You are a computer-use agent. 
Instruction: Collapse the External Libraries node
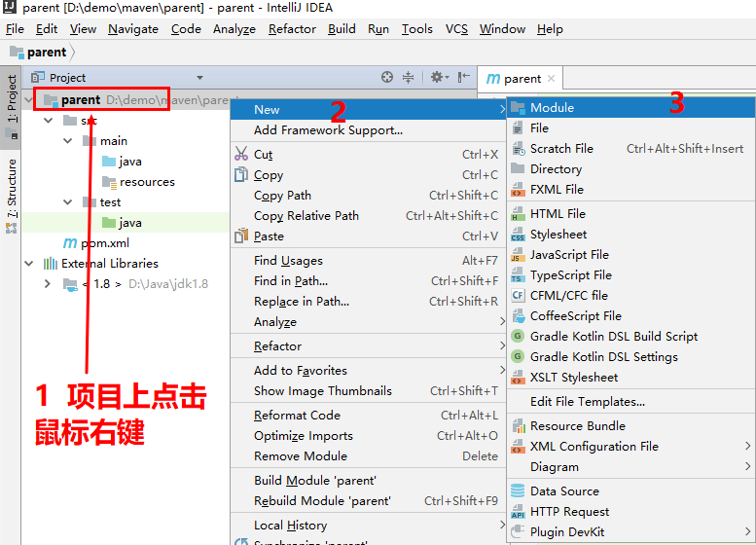29,264
